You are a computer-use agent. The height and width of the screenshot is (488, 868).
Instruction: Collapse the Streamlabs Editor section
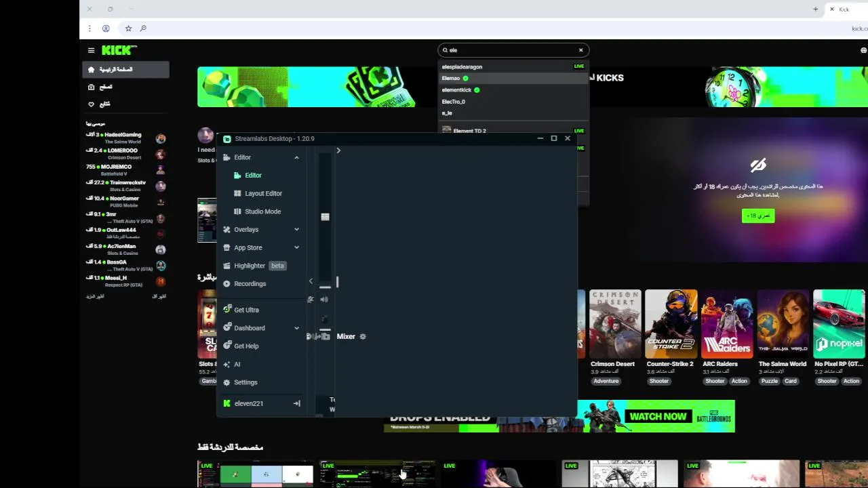(296, 157)
